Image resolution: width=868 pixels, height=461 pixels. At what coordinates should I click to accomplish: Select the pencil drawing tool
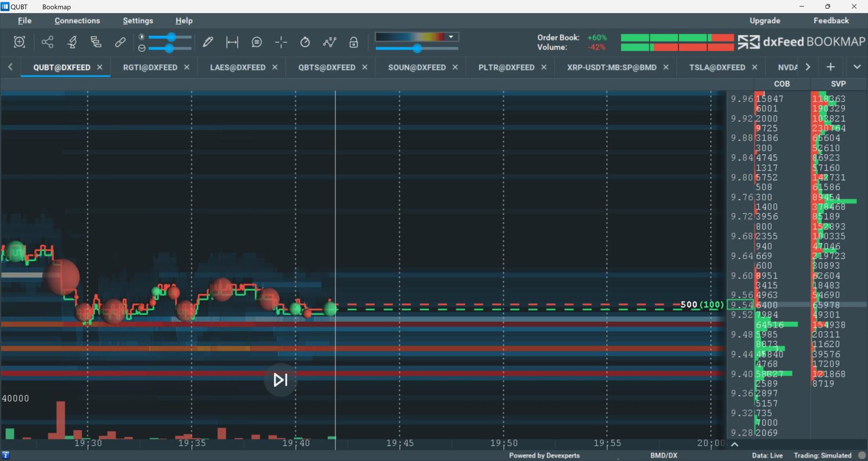tap(208, 42)
